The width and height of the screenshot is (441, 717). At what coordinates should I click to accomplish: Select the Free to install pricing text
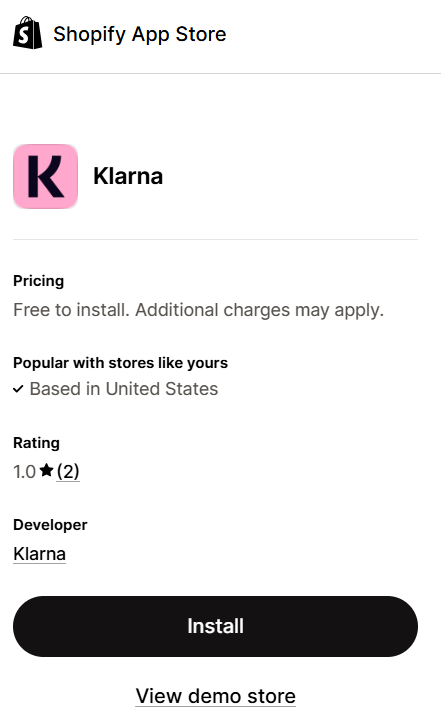point(71,310)
